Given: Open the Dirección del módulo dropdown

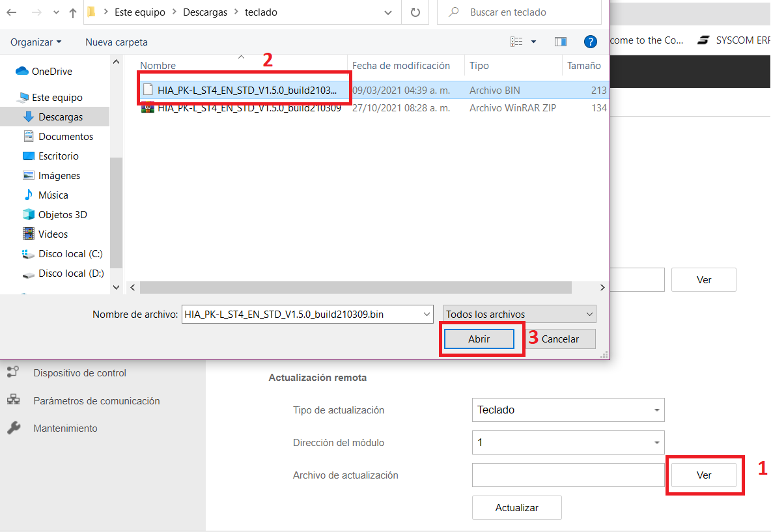Looking at the screenshot, I should 568,443.
